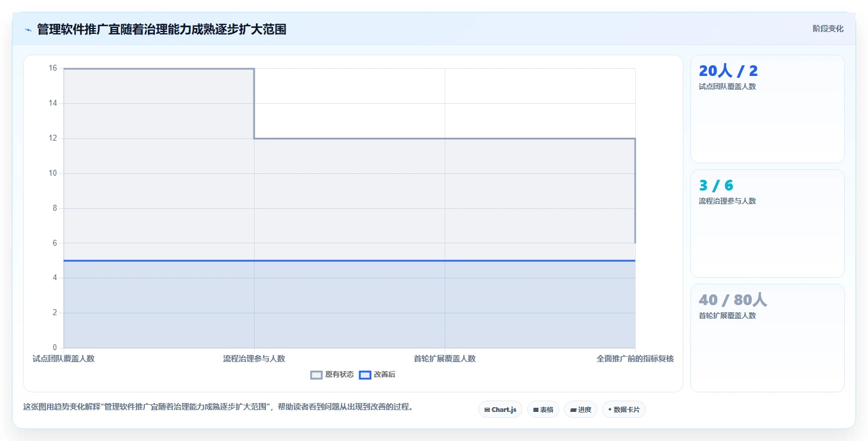Click the gray 原有状态 legend swatch
This screenshot has height=441, width=868.
[x=316, y=375]
